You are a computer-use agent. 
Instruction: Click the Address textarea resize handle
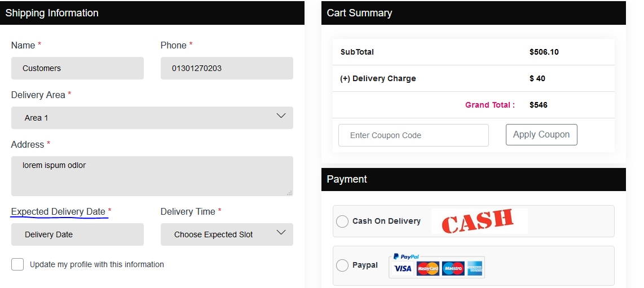pos(289,193)
